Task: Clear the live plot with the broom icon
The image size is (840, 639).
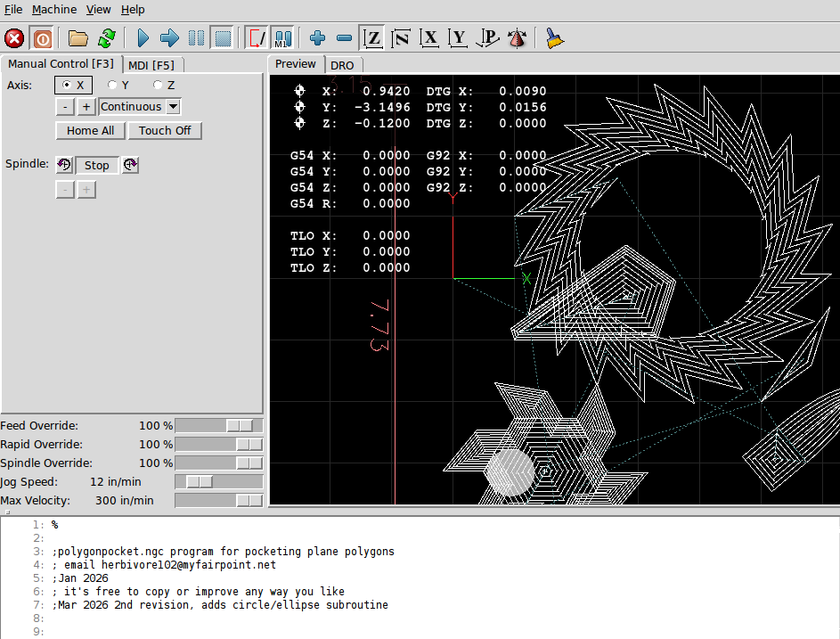Action: (555, 38)
